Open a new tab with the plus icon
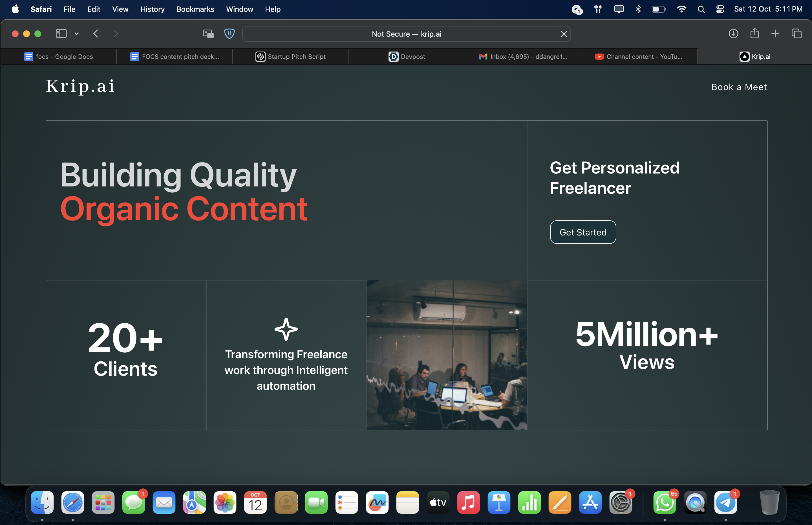This screenshot has width=812, height=525. [x=775, y=34]
